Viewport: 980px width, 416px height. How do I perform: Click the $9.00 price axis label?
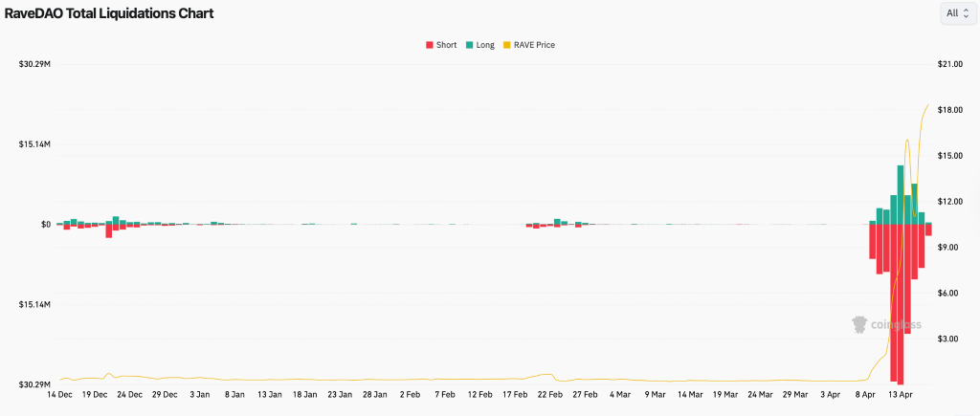point(948,248)
